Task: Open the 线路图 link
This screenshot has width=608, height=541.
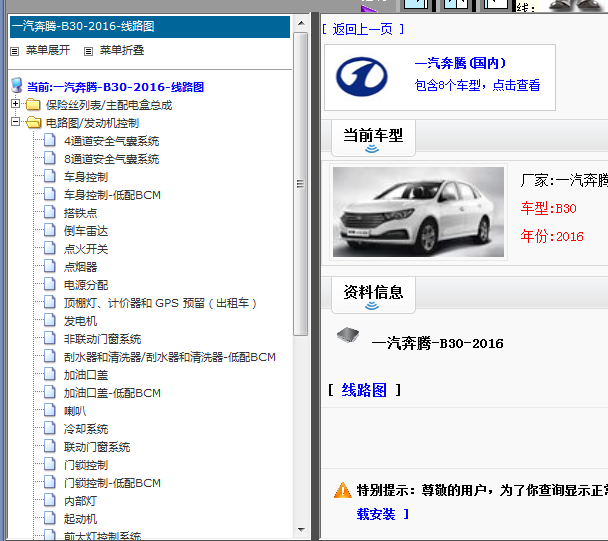Action: (x=364, y=390)
